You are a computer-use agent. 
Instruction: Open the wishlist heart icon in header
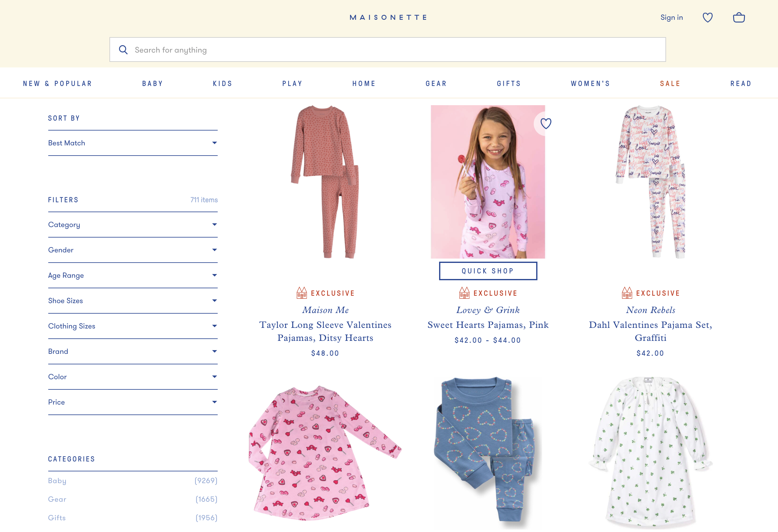pyautogui.click(x=707, y=17)
